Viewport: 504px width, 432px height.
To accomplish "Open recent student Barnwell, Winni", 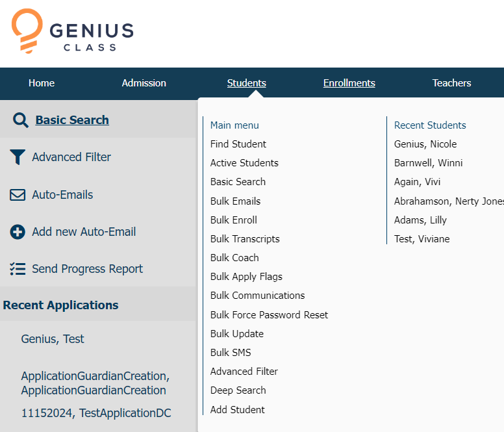I will click(428, 163).
